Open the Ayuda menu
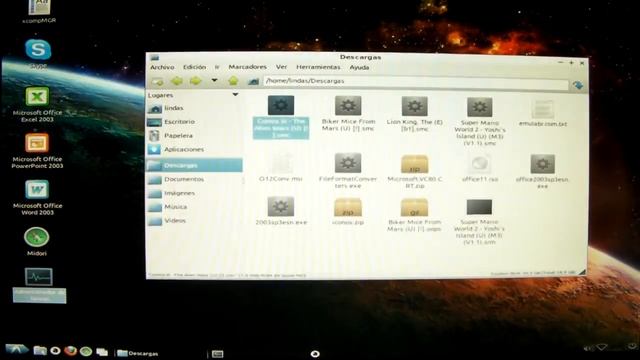The image size is (640, 360). [x=359, y=67]
